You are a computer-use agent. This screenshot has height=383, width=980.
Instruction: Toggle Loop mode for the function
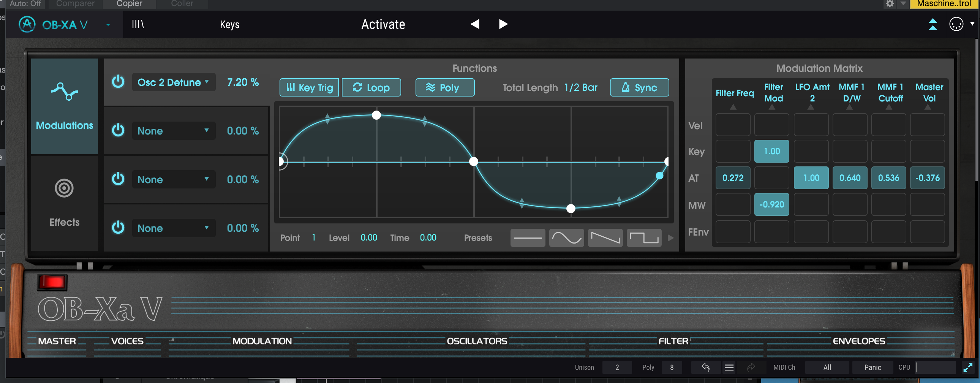coord(371,87)
